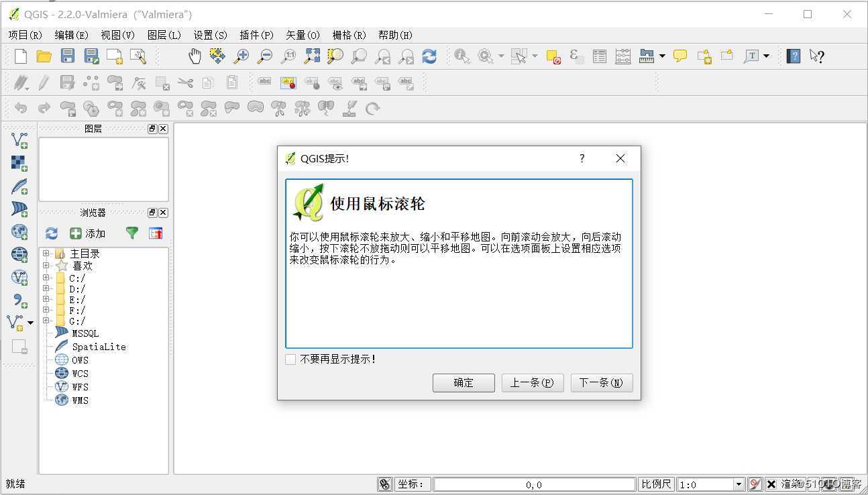Expand the 喜欢 favourites node
Image resolution: width=868 pixels, height=495 pixels.
click(46, 265)
